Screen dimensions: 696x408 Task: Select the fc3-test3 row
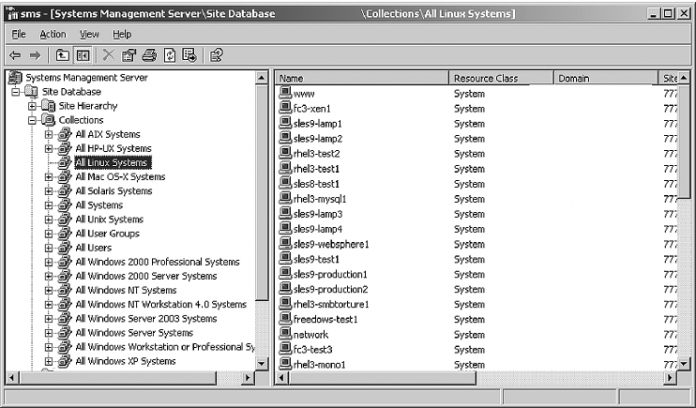pos(476,349)
